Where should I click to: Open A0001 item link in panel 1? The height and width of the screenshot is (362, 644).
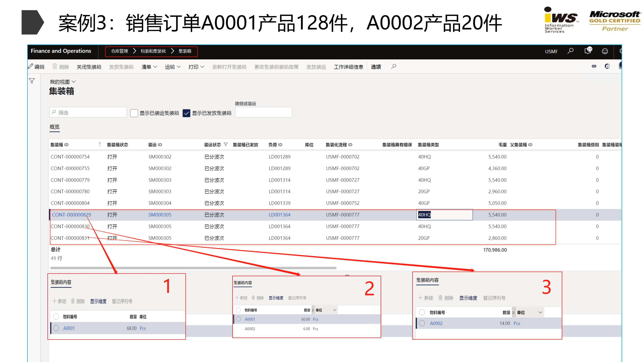pos(69,328)
